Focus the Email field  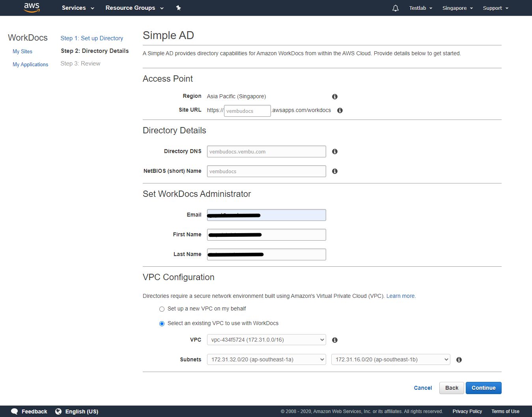(x=267, y=215)
